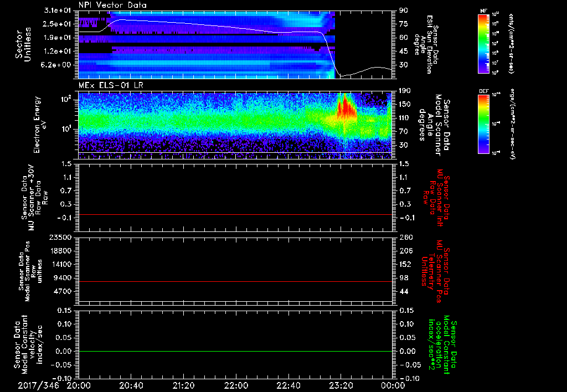Click the red high-flux burst in ELS spectrogram
Screen dimensions: 567x392
pyautogui.click(x=347, y=107)
